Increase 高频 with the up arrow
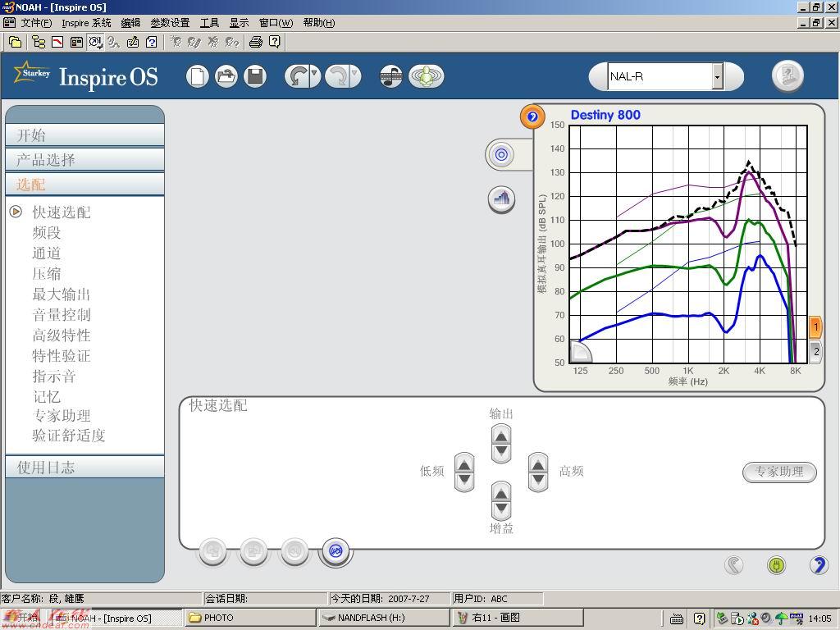The width and height of the screenshot is (840, 630). [x=538, y=464]
